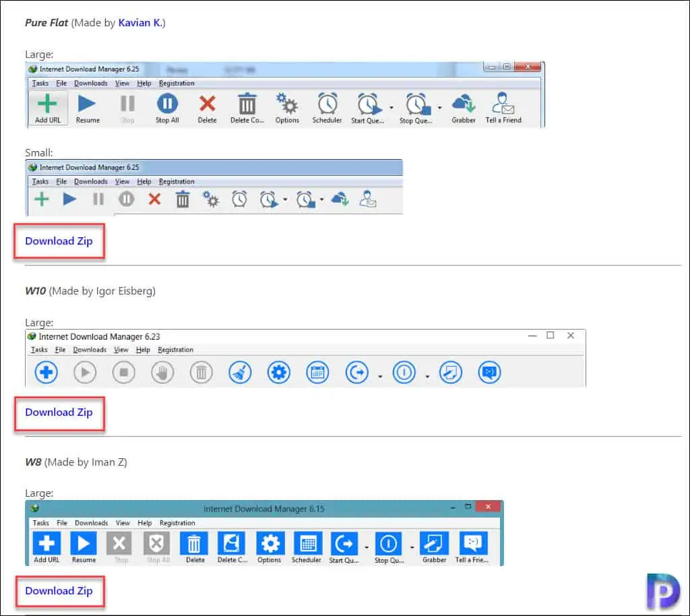Click Stop Que... in Pure Flat large toolbar

416,109
